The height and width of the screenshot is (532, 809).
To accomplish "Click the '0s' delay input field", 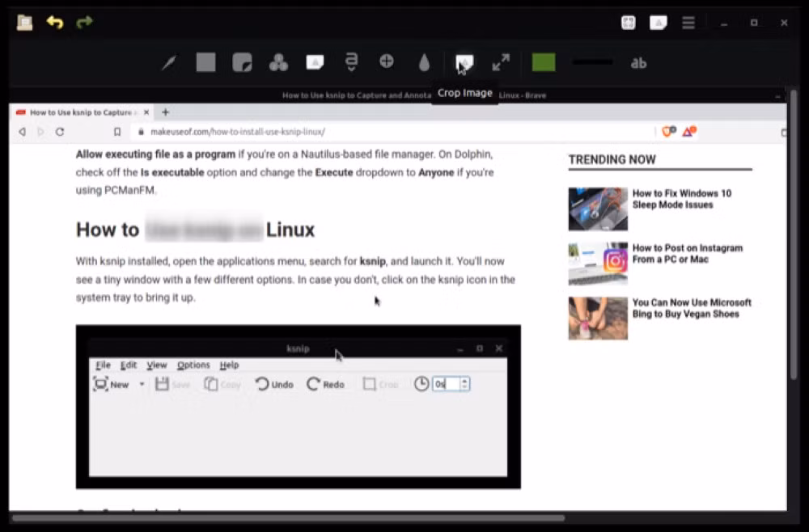I will [447, 383].
